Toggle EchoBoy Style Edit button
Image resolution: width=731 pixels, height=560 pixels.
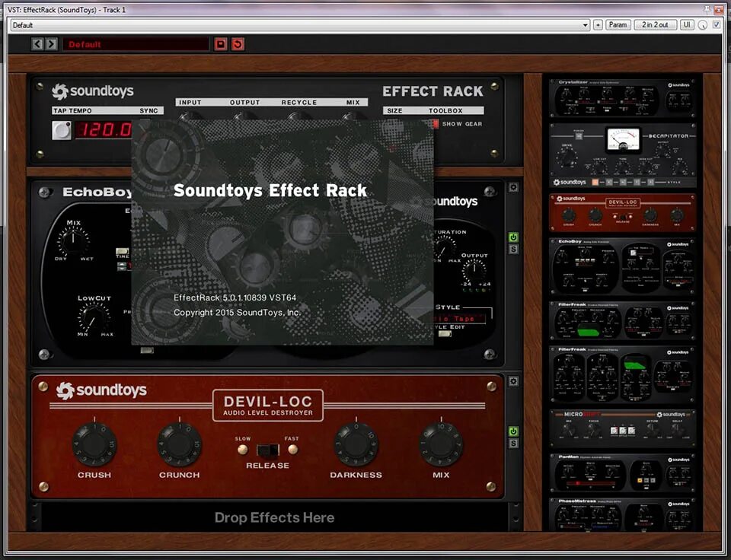[x=445, y=333]
